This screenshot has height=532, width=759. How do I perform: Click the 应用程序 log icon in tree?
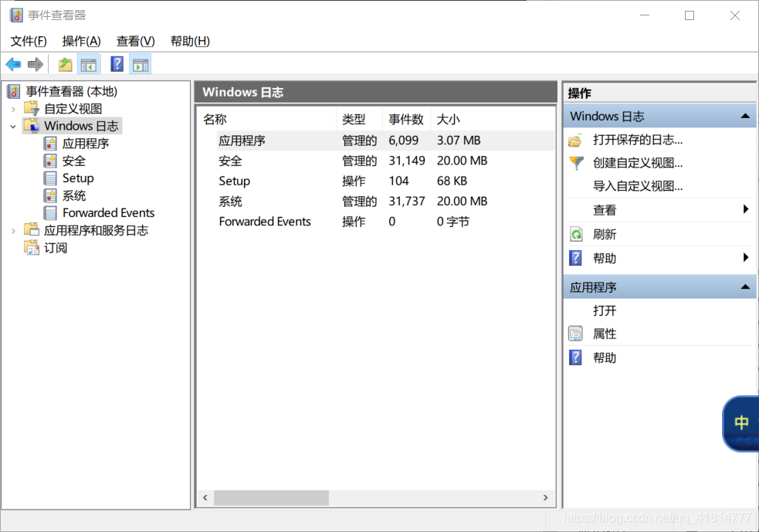click(x=50, y=144)
